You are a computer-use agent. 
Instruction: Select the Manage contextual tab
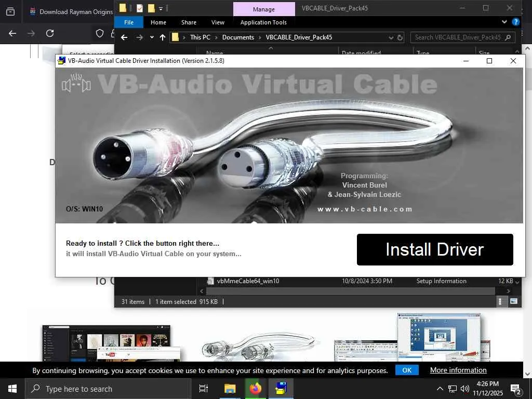(x=263, y=9)
